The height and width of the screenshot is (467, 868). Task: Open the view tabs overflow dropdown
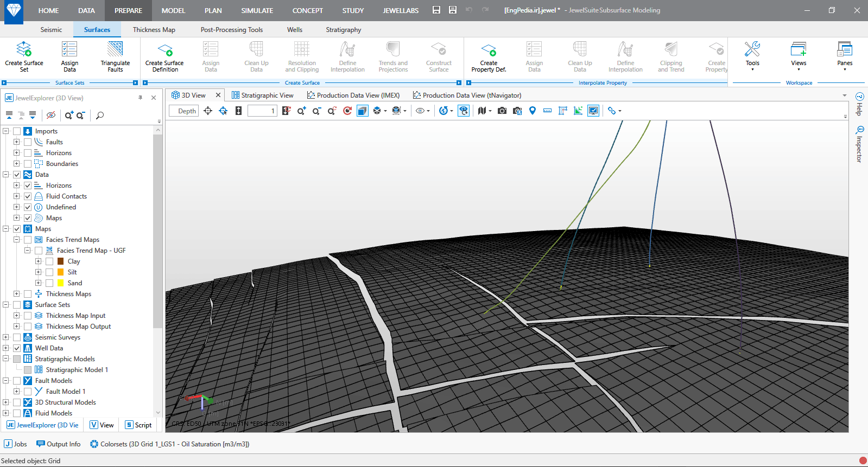[x=845, y=95]
